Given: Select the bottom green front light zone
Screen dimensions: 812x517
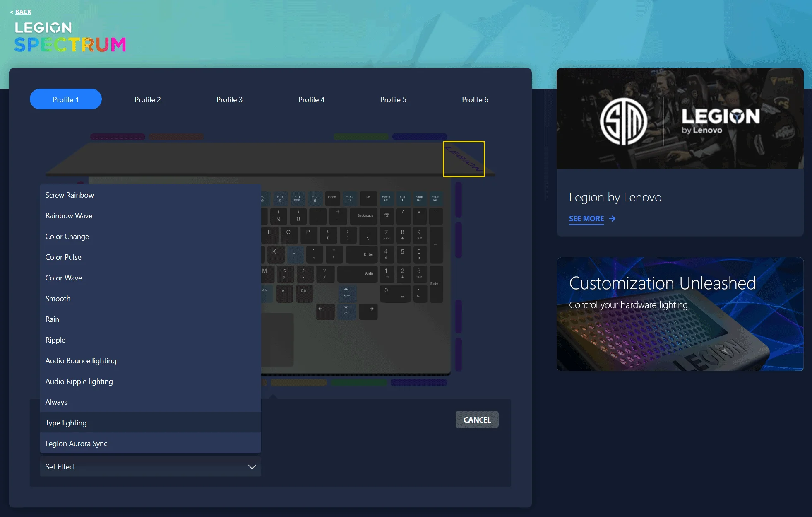Looking at the screenshot, I should 359,382.
